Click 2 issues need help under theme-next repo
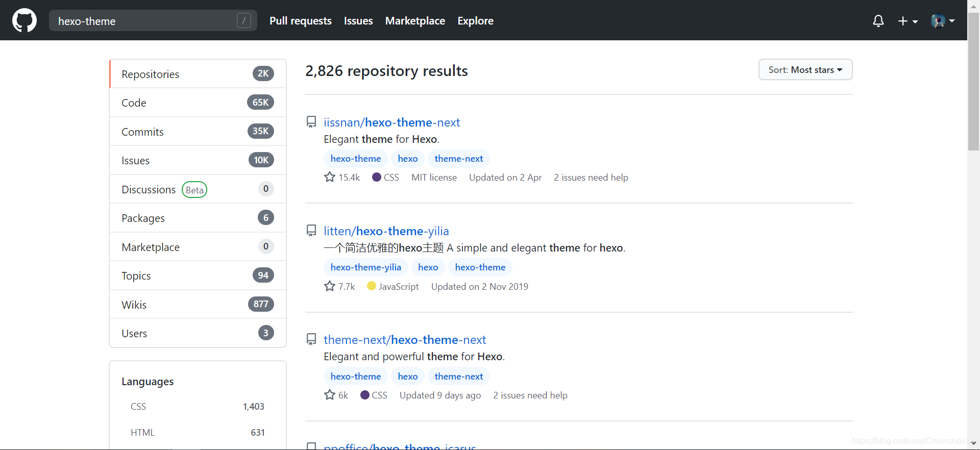Viewport: 980px width, 450px height. [x=530, y=395]
